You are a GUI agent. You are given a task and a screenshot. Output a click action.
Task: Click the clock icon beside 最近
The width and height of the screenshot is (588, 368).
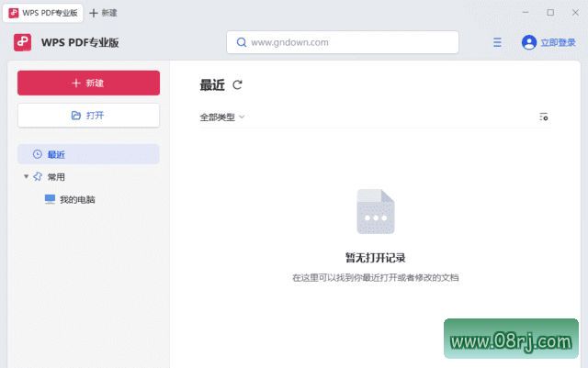37,154
